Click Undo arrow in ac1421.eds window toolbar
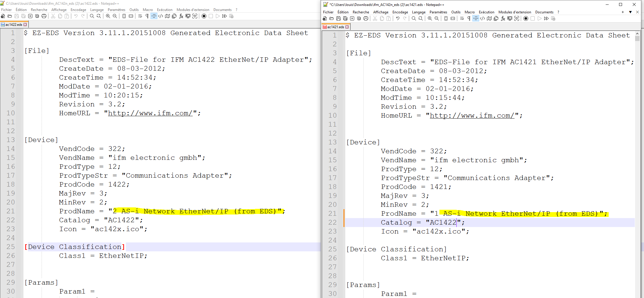 (x=398, y=18)
